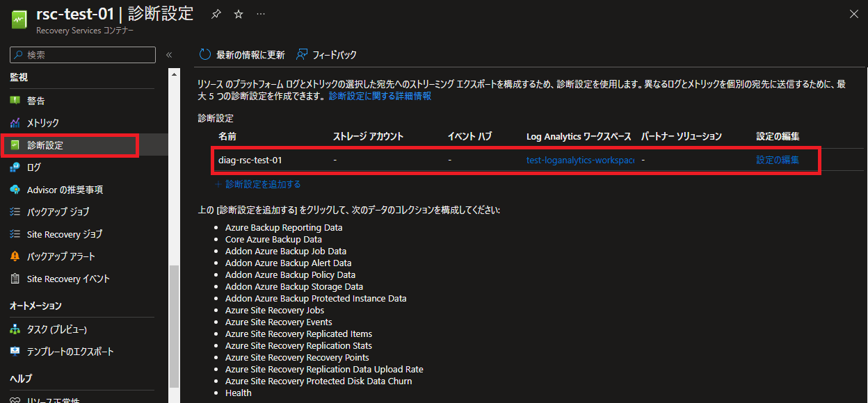Click the ログ icon
The width and height of the screenshot is (868, 403).
pyautogui.click(x=15, y=167)
